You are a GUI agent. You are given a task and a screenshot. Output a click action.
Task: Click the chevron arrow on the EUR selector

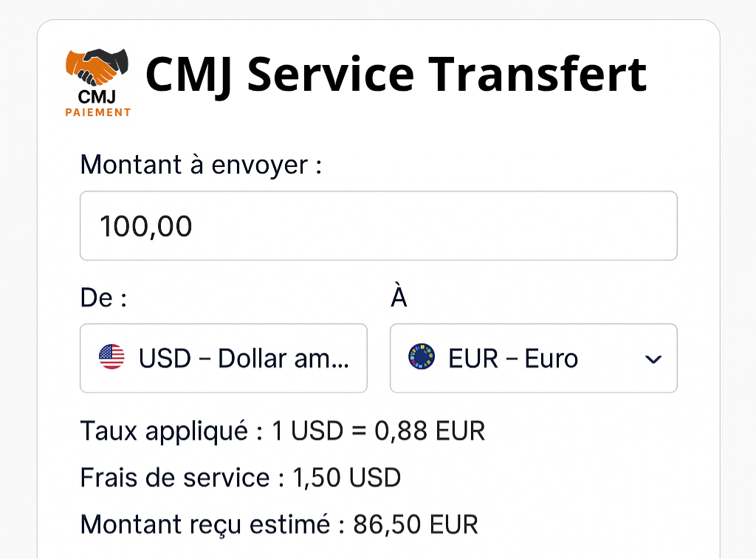click(653, 359)
